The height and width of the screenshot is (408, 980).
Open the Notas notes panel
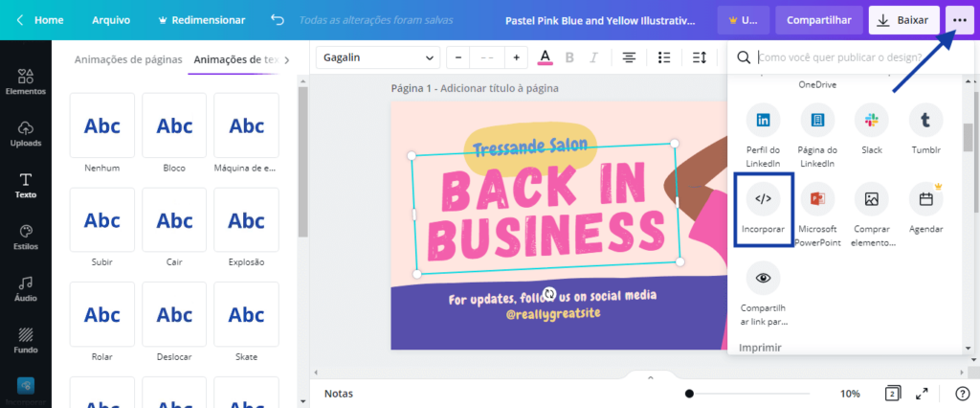tap(338, 394)
